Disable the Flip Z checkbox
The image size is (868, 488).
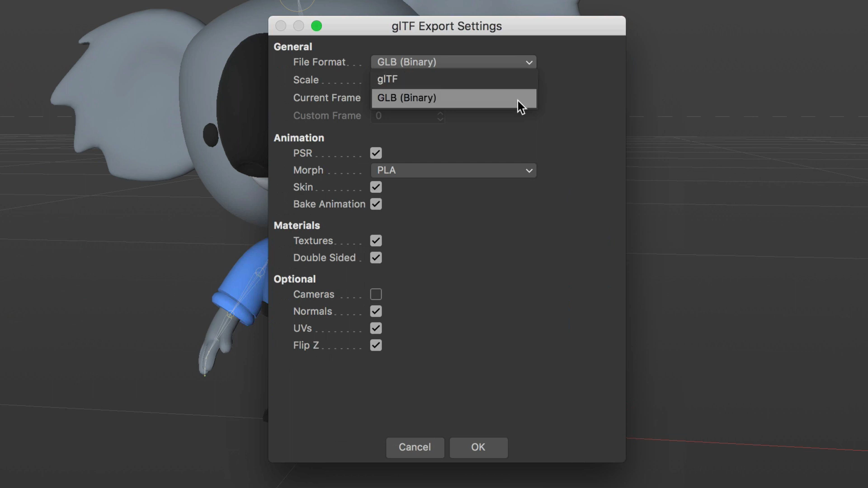click(x=376, y=345)
